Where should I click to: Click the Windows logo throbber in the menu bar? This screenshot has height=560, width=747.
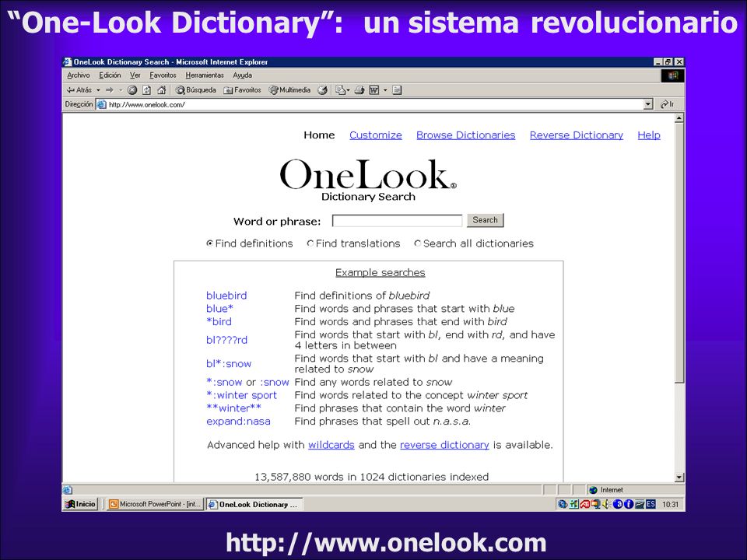(672, 75)
